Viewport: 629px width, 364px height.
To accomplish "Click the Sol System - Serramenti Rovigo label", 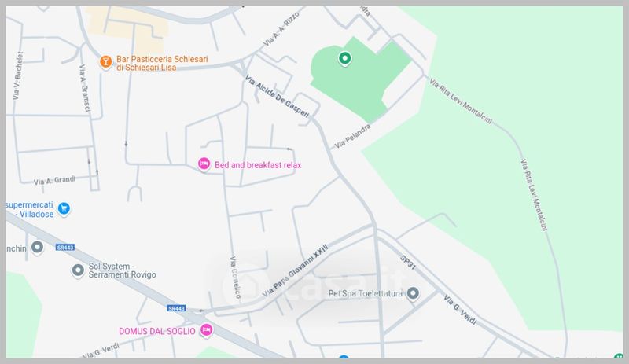I will [x=122, y=270].
